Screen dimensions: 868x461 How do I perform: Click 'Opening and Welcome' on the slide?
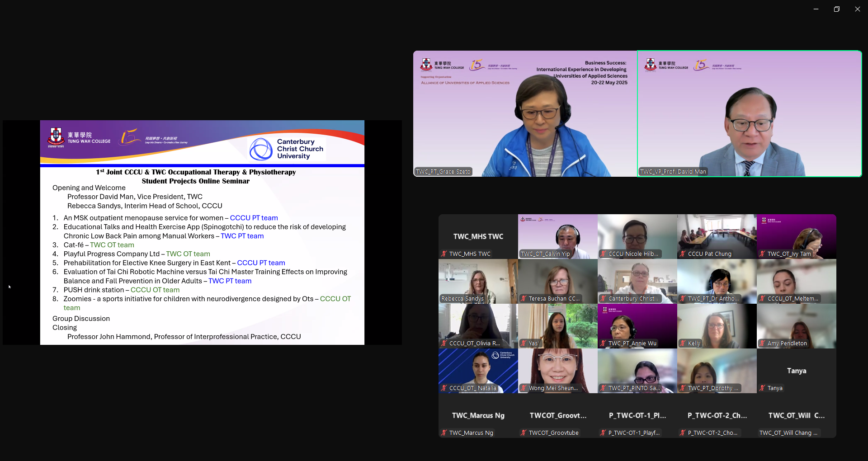(x=89, y=188)
